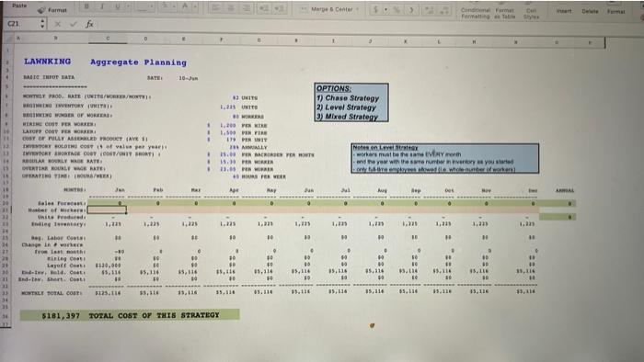
Task: Click the Aggregate Planning heading cell
Action: [x=138, y=62]
